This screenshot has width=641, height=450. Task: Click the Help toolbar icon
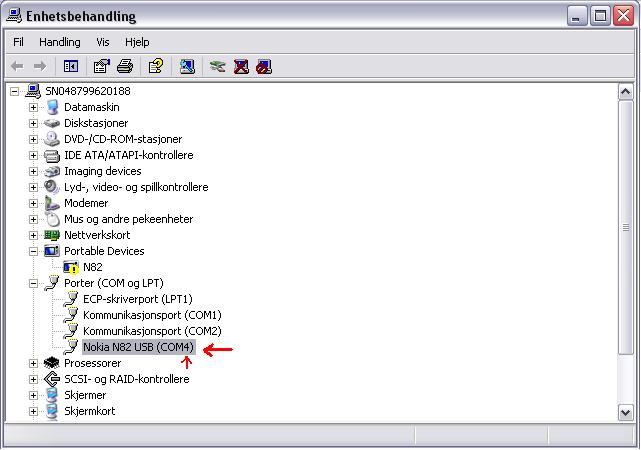(156, 66)
